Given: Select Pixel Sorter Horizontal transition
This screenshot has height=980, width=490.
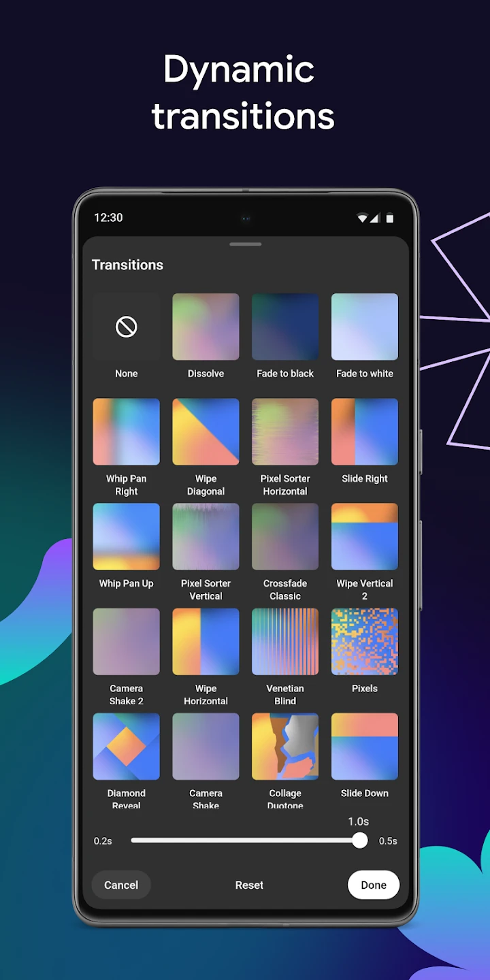Looking at the screenshot, I should click(x=285, y=432).
